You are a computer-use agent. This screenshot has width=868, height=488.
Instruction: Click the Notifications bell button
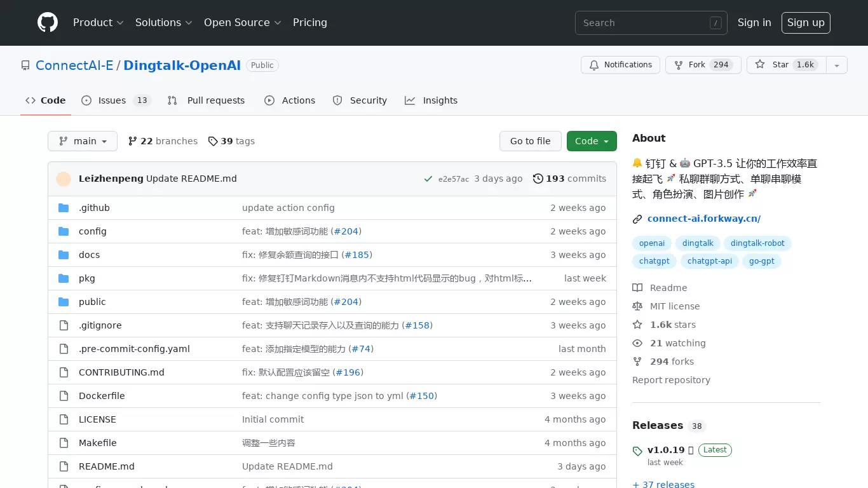[620, 65]
